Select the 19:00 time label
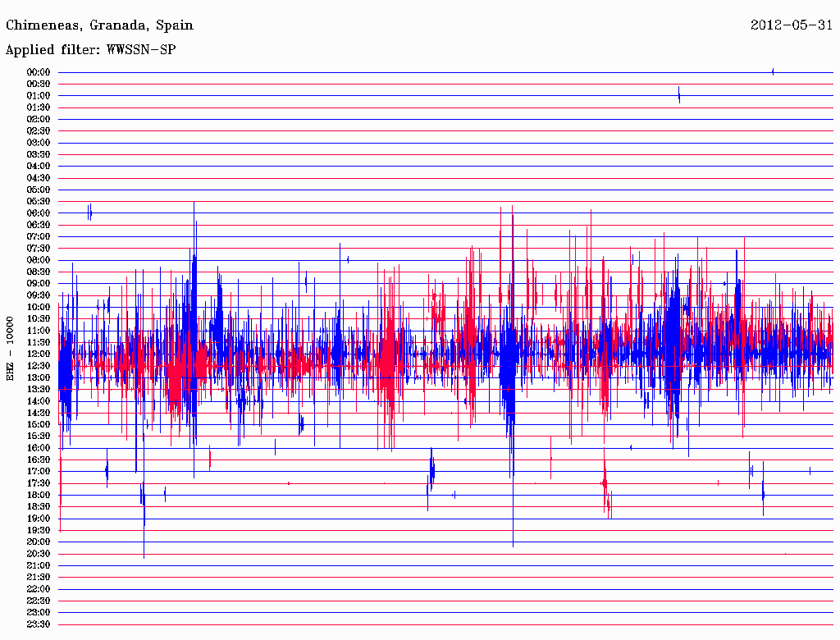The width and height of the screenshot is (840, 640). (x=38, y=519)
